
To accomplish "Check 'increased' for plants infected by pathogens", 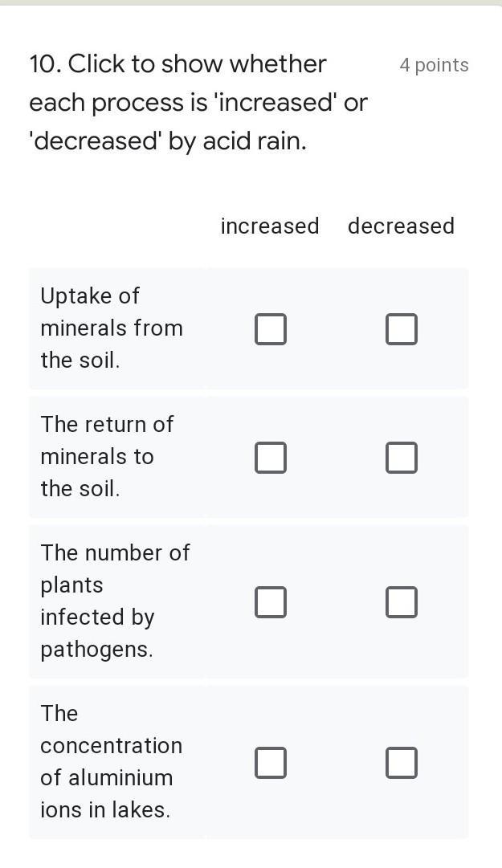I will [x=271, y=601].
